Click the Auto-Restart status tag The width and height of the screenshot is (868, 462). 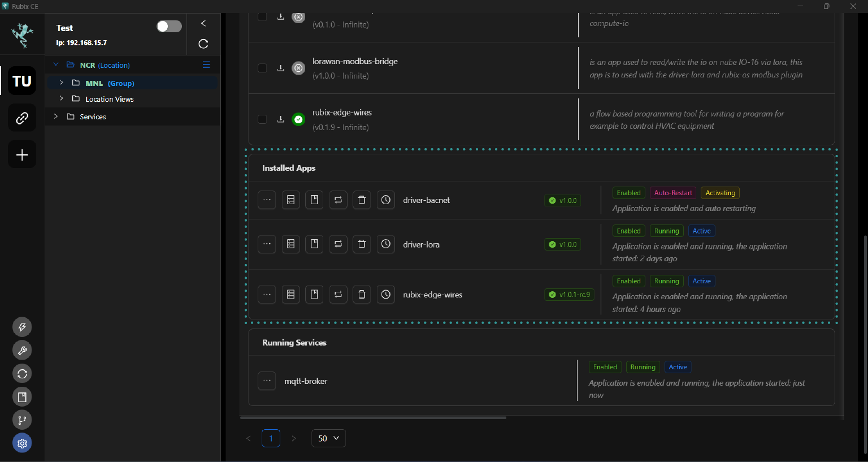click(673, 193)
